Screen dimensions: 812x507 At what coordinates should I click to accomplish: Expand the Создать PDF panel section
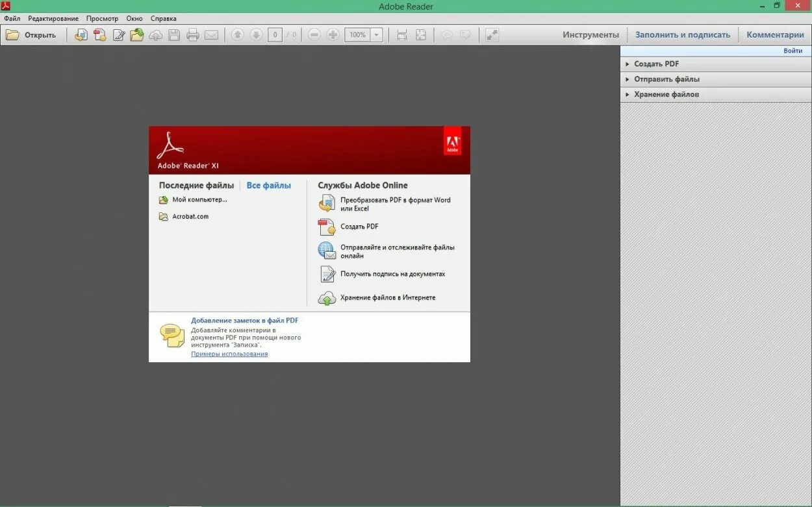point(716,64)
